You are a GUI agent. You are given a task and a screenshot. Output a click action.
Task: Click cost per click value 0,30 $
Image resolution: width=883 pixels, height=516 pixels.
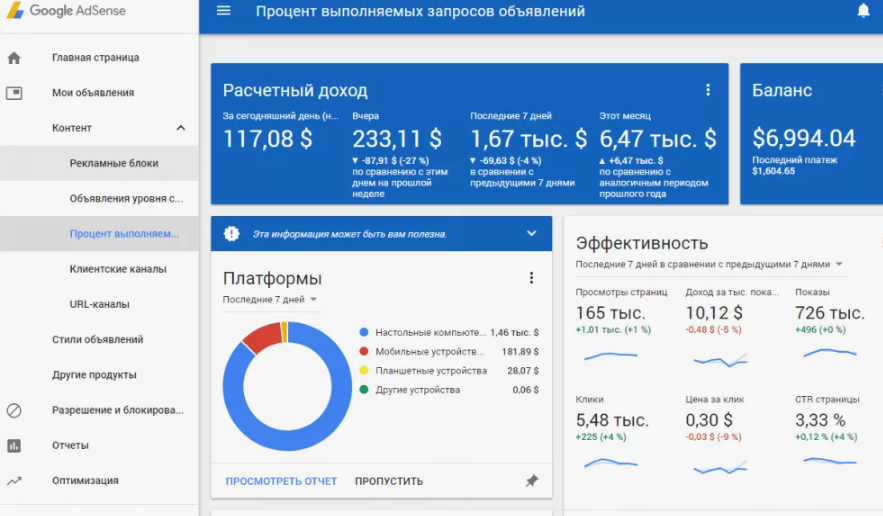(x=709, y=420)
